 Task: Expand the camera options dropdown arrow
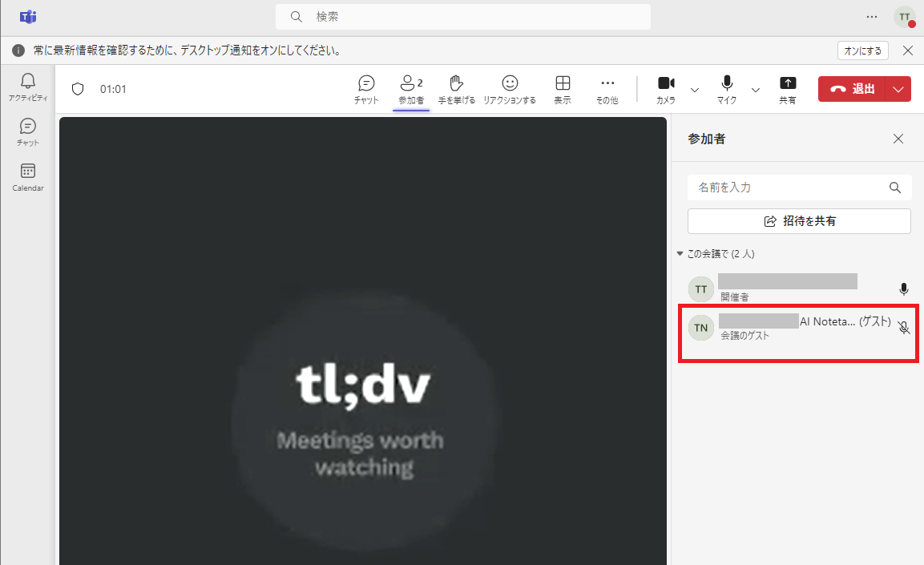pyautogui.click(x=695, y=89)
